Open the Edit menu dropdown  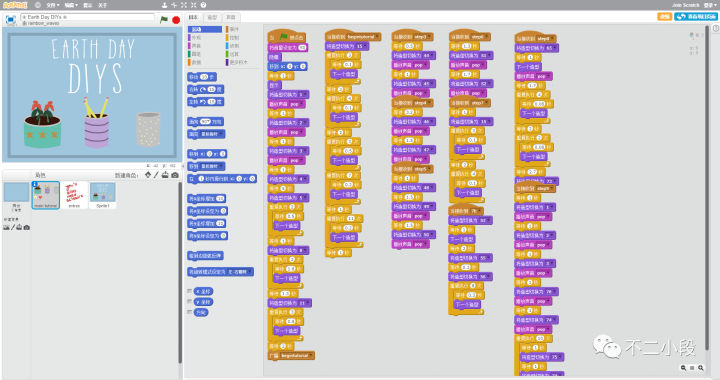(x=70, y=5)
